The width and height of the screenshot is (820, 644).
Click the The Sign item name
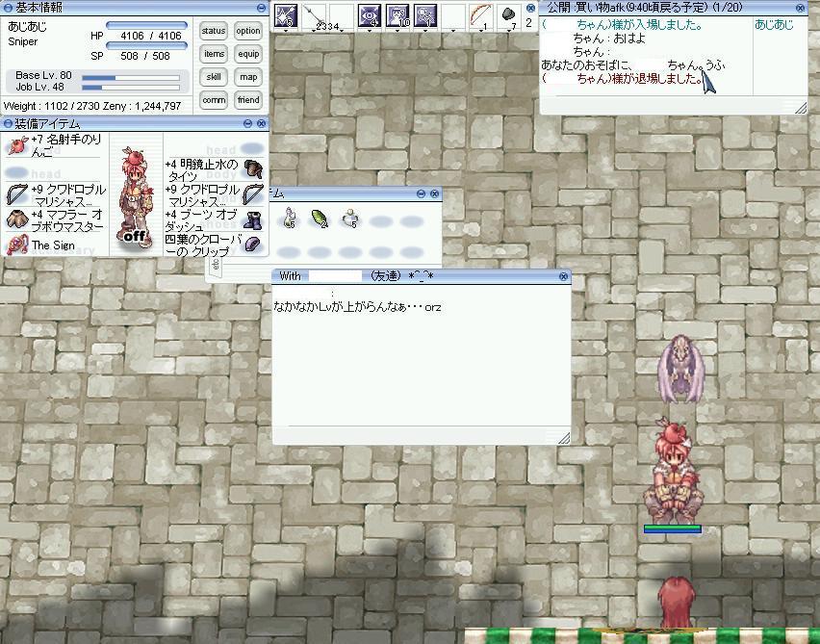point(53,245)
